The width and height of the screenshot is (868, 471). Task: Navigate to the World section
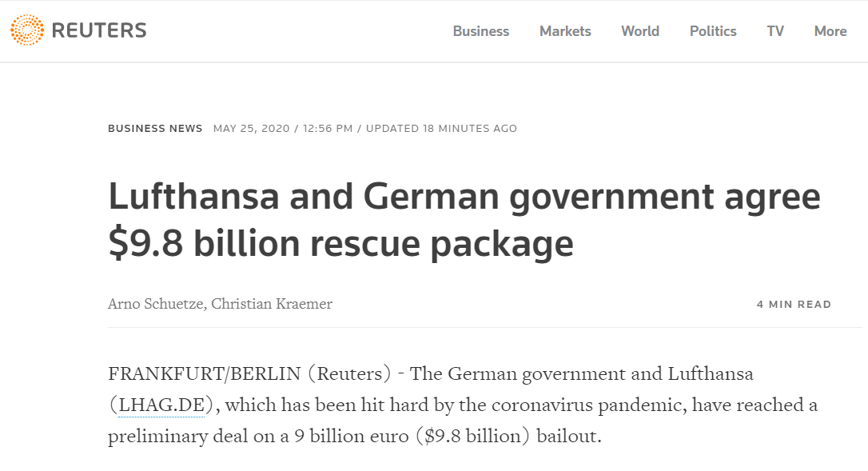(639, 31)
